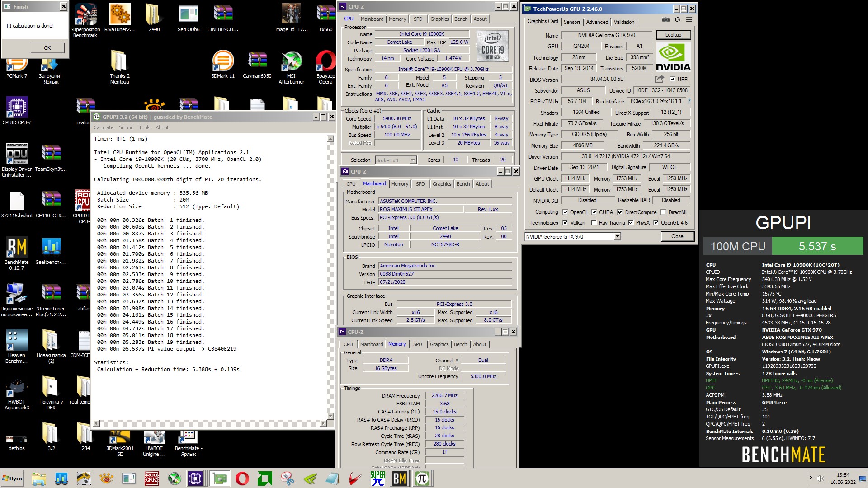Click the green AMD logo taskbar icon

265,479
